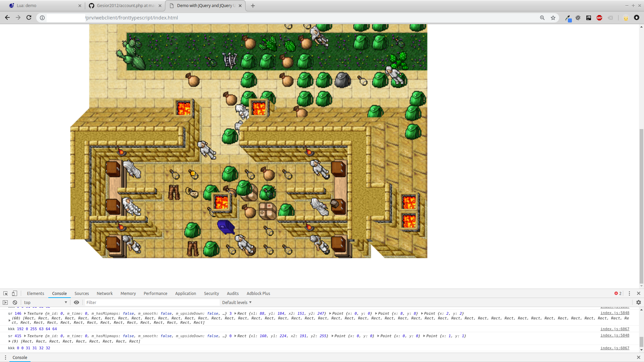Clear the console log
Image resolution: width=644 pixels, height=362 pixels.
click(x=15, y=302)
